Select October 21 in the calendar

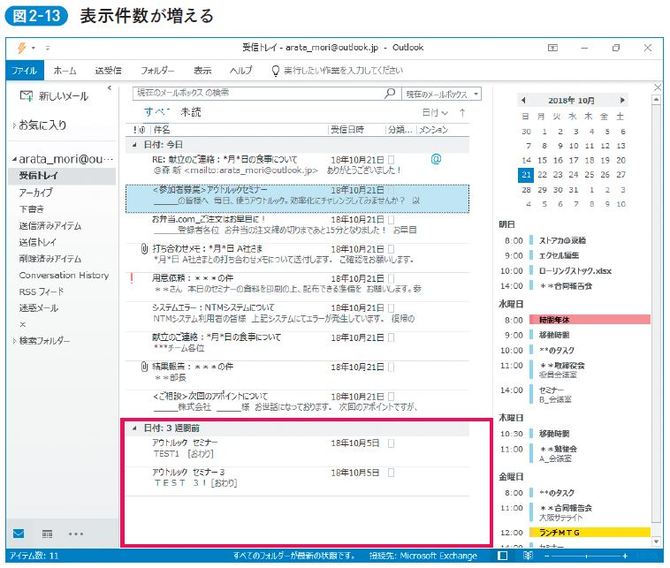(526, 175)
